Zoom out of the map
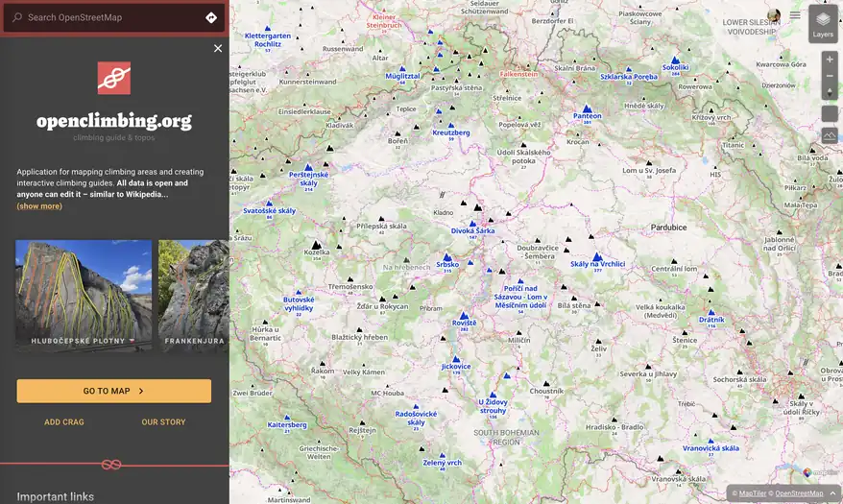Screen dimensions: 843x504 (x=829, y=76)
